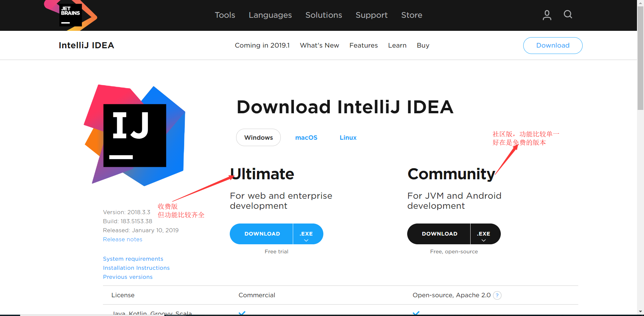Screen dimensions: 644x316
Task: Open the Solutions menu
Action: pos(324,15)
